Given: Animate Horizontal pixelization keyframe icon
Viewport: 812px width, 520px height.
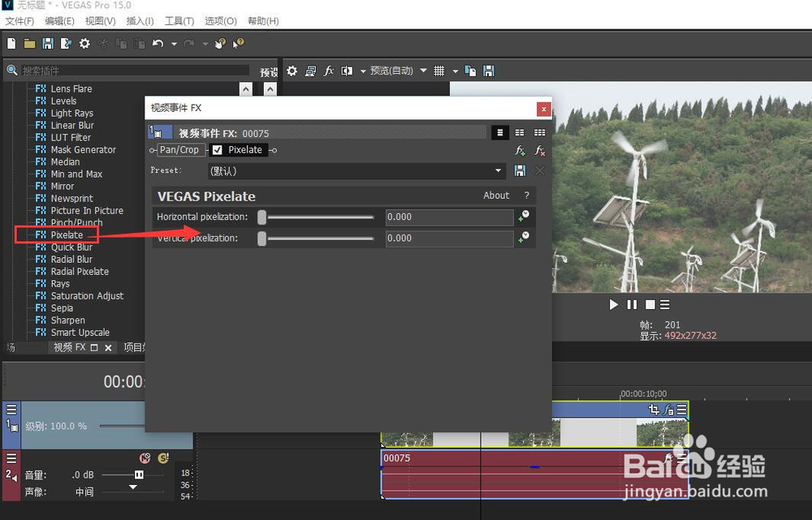Looking at the screenshot, I should 524,217.
